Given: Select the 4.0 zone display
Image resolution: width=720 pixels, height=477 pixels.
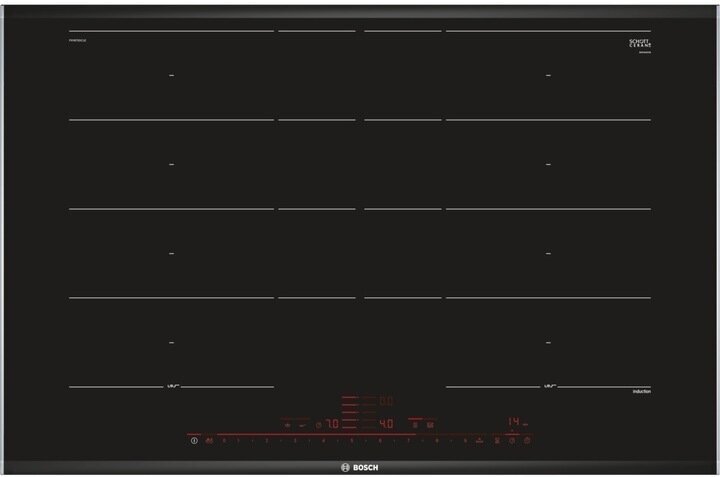Looking at the screenshot, I should click(x=386, y=423).
